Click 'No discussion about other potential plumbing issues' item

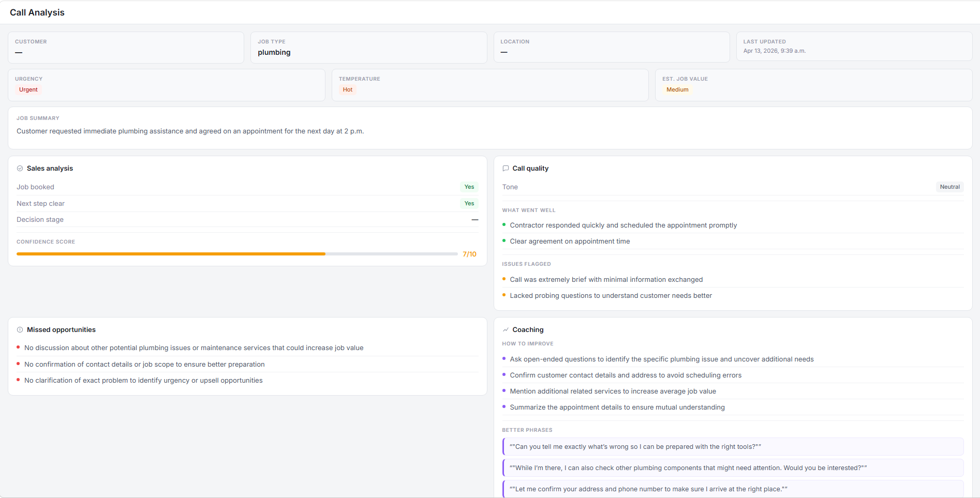194,348
